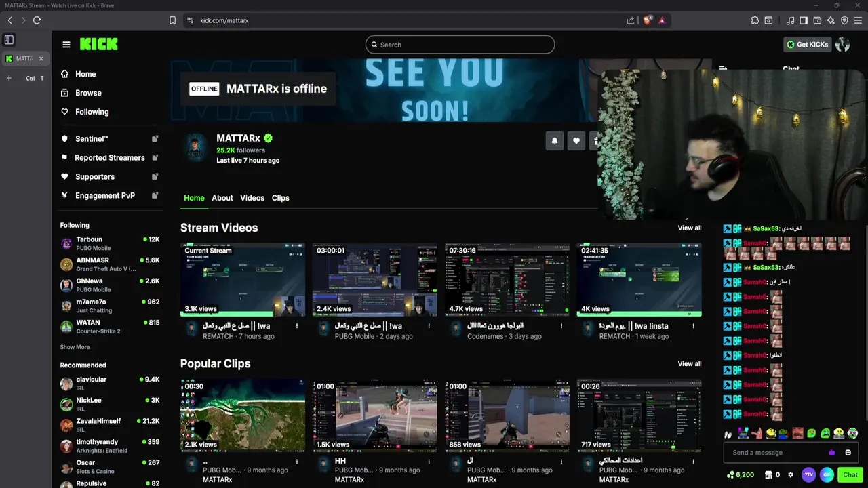Expand Show More under Following
Screen dimensions: 868x488
75,347
